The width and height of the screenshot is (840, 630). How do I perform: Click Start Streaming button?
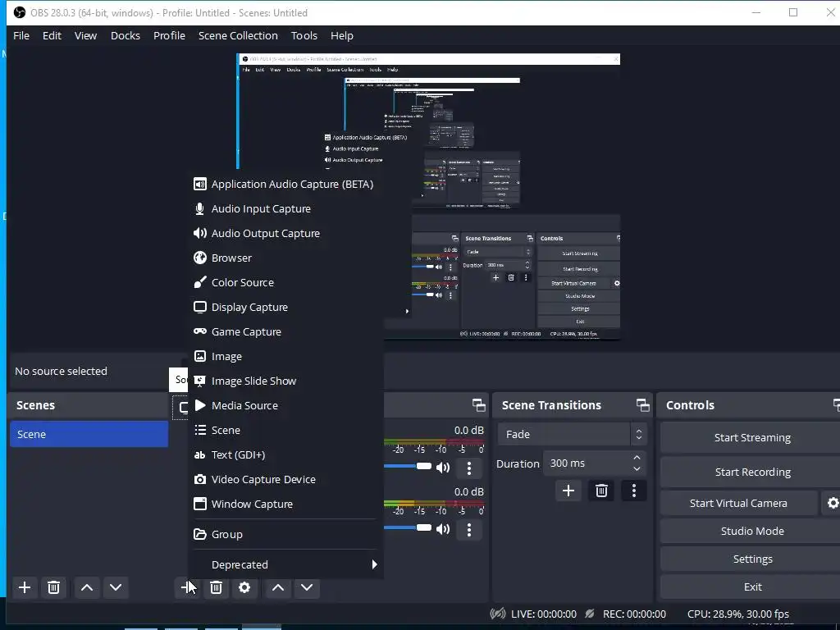(x=751, y=438)
